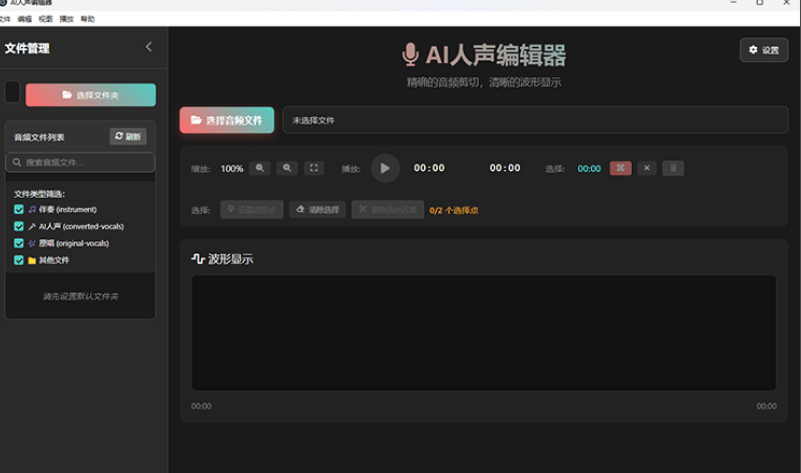Viewport: 801px width, 473px height.
Task: Minimize the AI人声编辑器 window
Action: tap(734, 3)
